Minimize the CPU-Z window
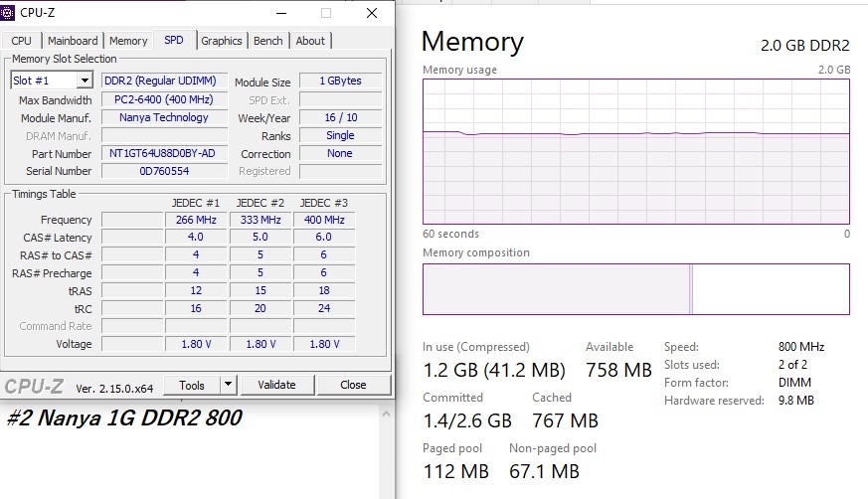Screen dimensions: 868x499 pyautogui.click(x=280, y=13)
